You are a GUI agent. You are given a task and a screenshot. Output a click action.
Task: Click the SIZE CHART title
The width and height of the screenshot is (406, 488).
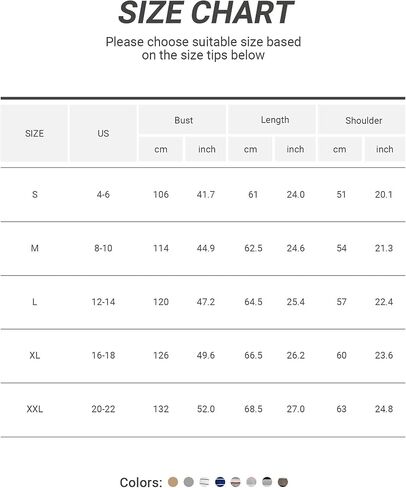pos(206,13)
